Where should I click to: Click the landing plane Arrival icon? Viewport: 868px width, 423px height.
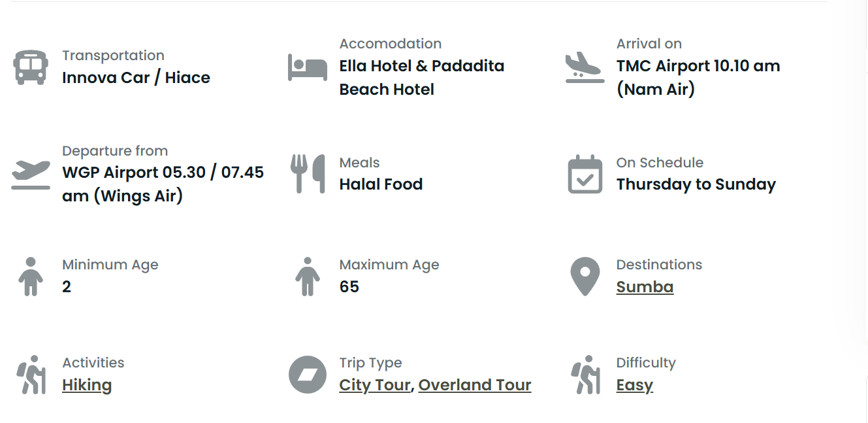point(585,67)
